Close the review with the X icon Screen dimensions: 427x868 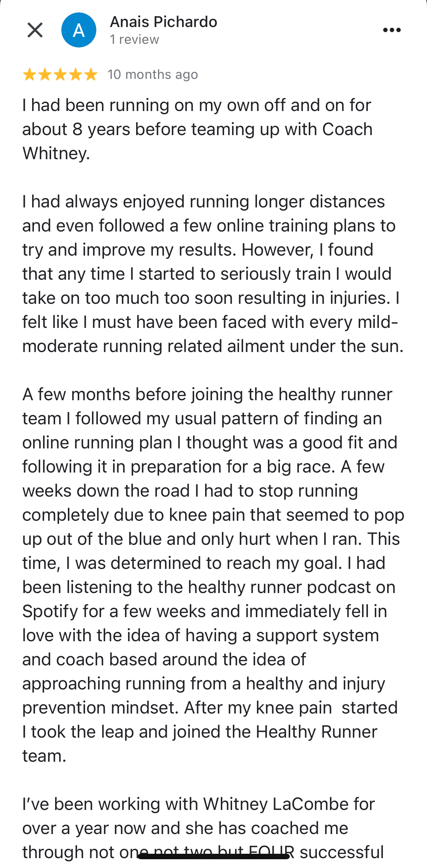click(35, 30)
